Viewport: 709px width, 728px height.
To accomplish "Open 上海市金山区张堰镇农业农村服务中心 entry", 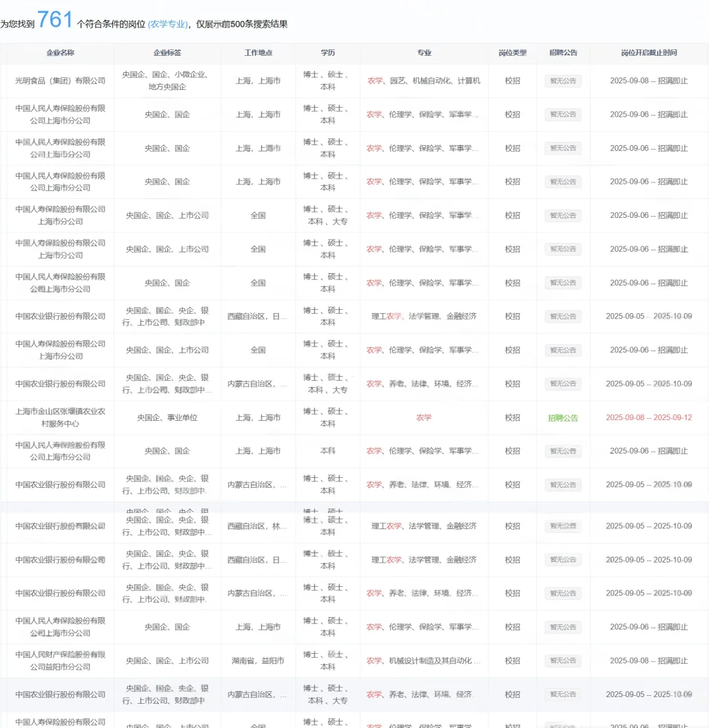I will (x=60, y=418).
